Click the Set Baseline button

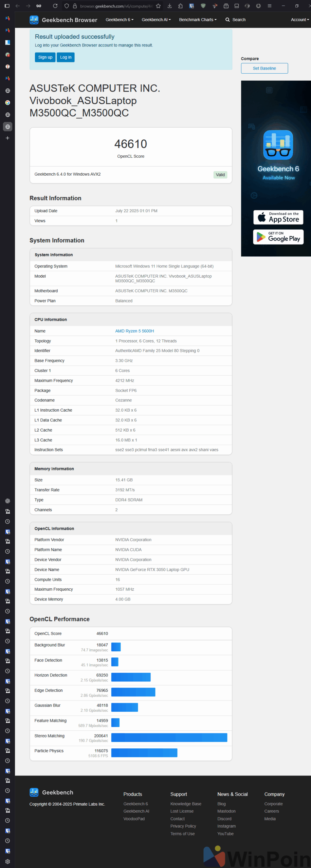click(264, 68)
